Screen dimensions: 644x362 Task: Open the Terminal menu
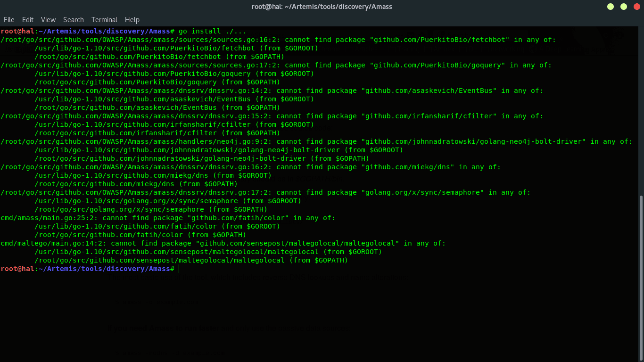click(x=104, y=19)
